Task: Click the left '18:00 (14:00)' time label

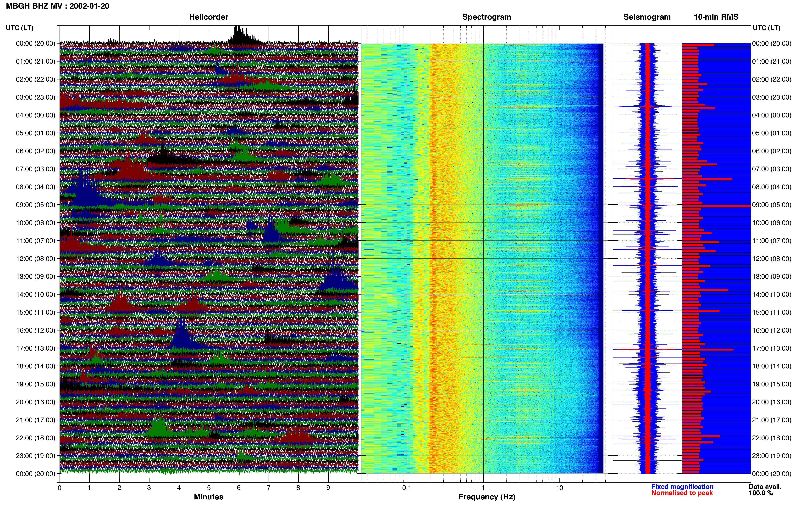Action: (x=36, y=366)
